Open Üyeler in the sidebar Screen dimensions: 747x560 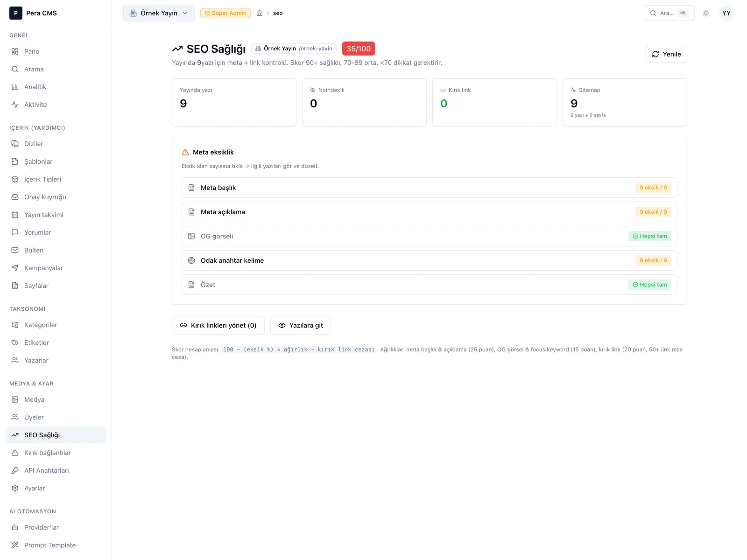point(56,417)
